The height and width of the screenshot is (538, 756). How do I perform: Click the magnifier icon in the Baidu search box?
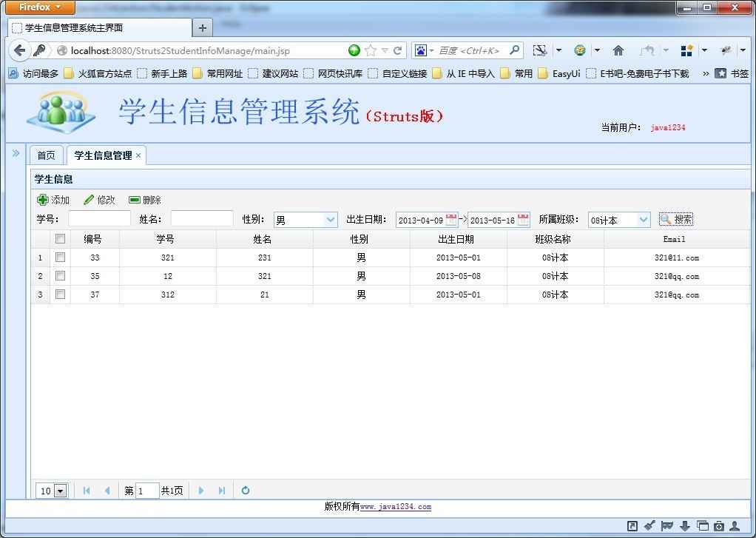click(515, 50)
